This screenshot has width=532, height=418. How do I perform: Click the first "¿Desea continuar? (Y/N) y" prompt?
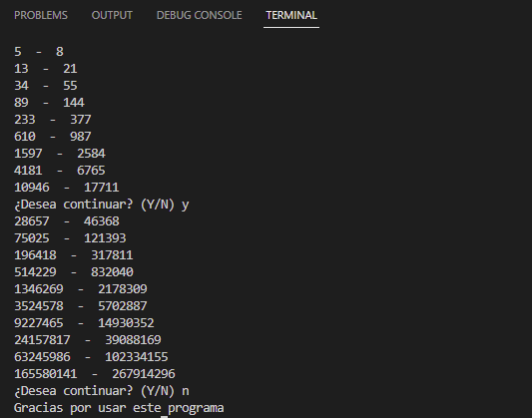102,205
